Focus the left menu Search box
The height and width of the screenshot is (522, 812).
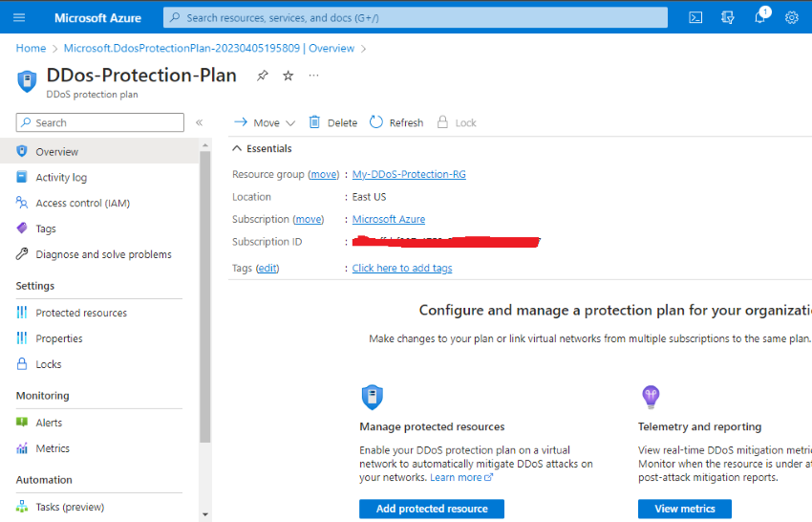click(100, 123)
